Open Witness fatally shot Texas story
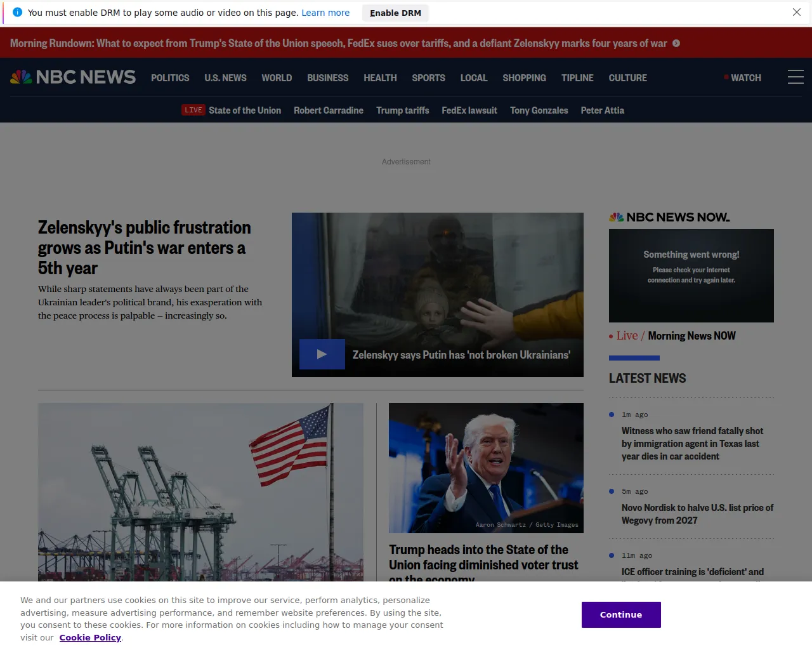 pyautogui.click(x=692, y=444)
